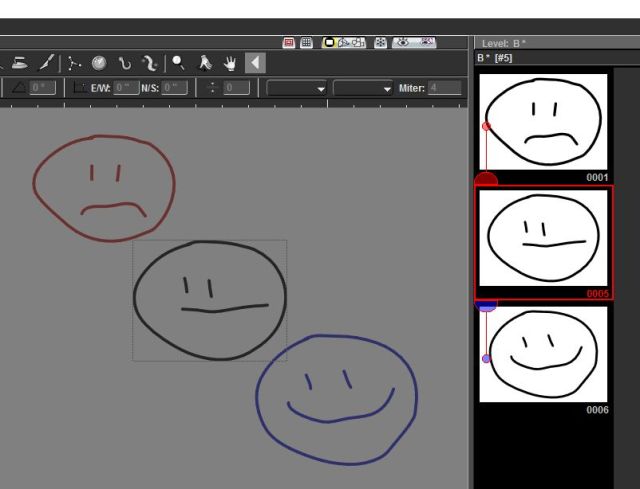
Task: Click the snowflake Freeze button
Action: point(381,43)
